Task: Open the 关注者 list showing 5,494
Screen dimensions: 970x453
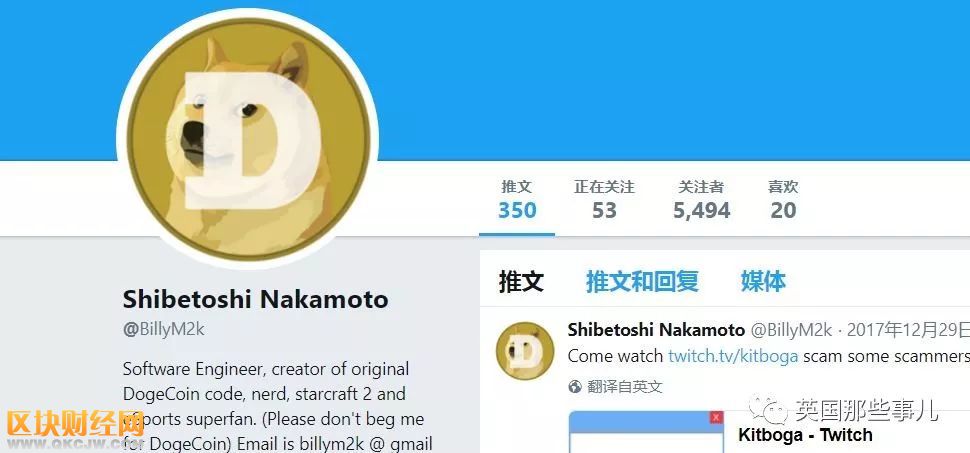Action: (702, 200)
